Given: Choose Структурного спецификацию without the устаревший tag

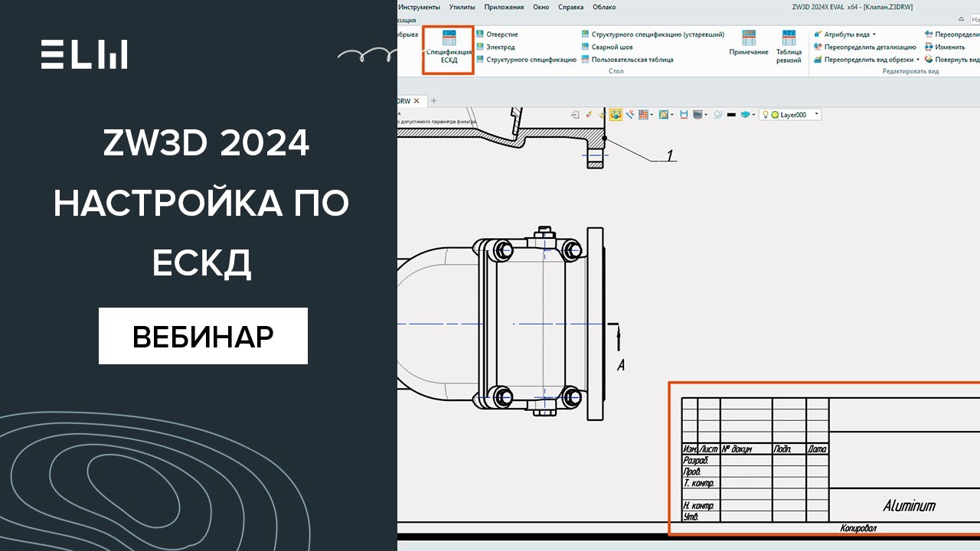Looking at the screenshot, I should (x=526, y=59).
